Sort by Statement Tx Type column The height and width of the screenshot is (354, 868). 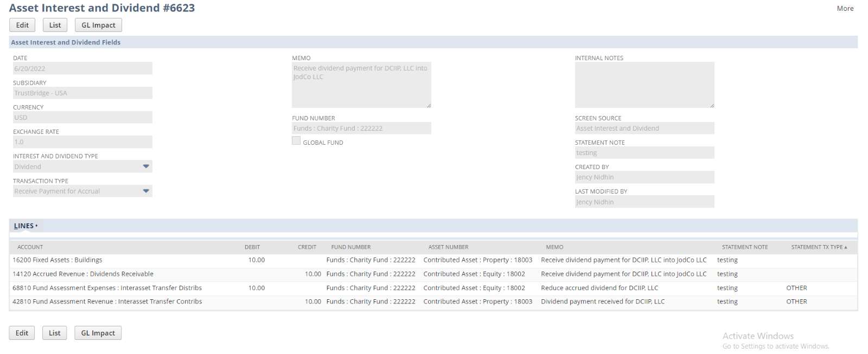pos(818,247)
